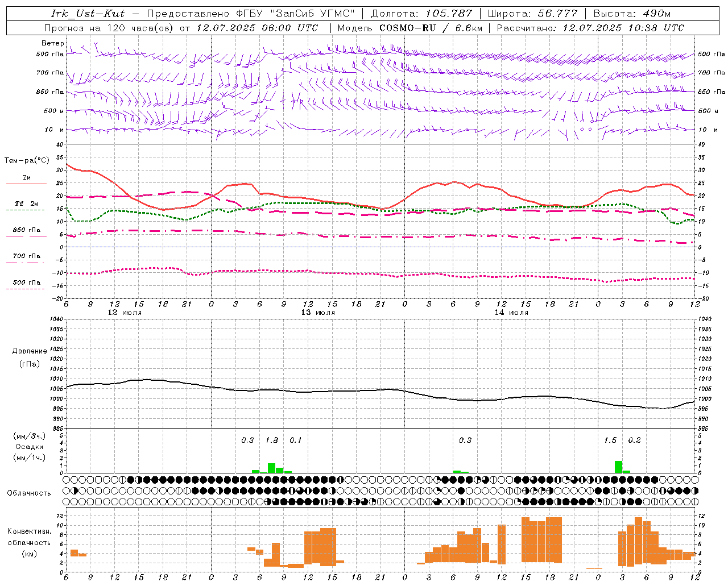This screenshot has width=728, height=582.
Task: Click the green precipitation bar below '1.8'
Action: [x=271, y=468]
